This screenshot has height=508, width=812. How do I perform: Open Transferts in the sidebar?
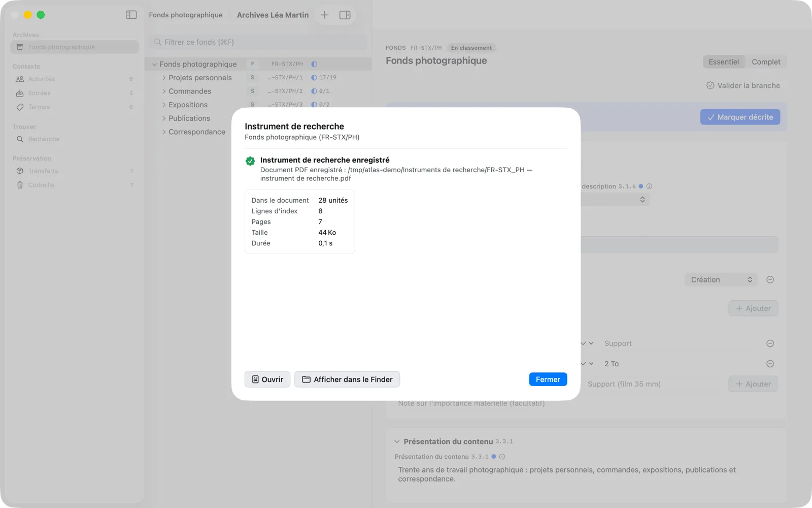(x=74, y=171)
